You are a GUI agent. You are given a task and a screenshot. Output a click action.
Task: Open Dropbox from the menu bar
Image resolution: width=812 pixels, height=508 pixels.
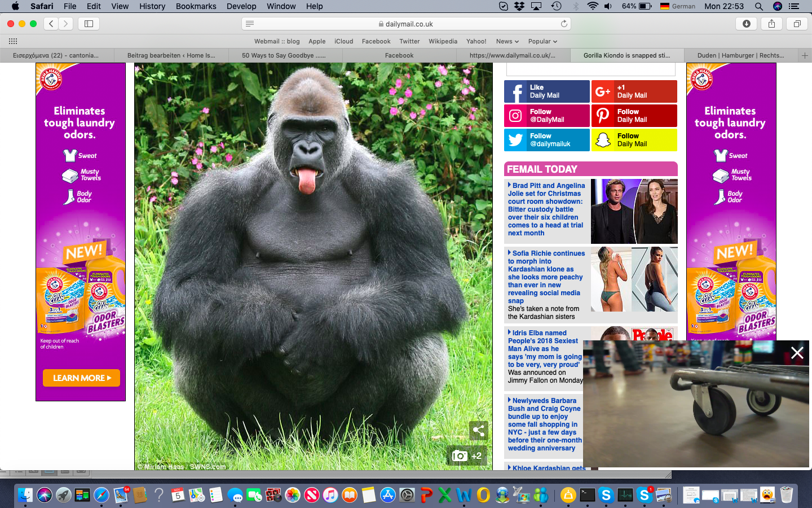pos(519,6)
